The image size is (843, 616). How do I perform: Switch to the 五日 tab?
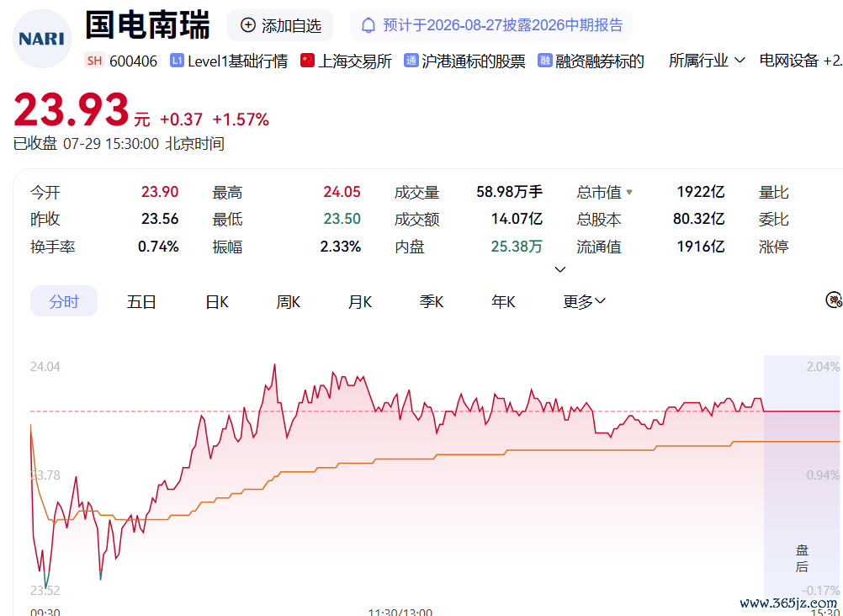pos(141,302)
